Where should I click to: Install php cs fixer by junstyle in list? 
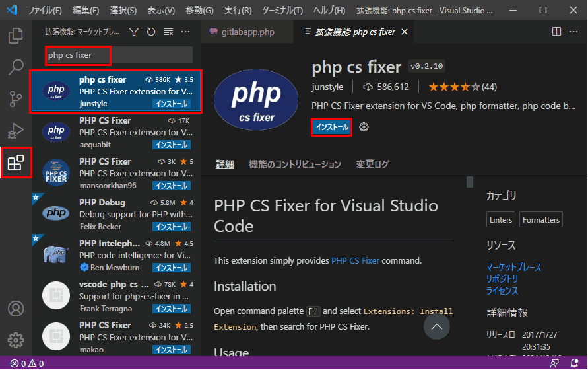point(172,104)
